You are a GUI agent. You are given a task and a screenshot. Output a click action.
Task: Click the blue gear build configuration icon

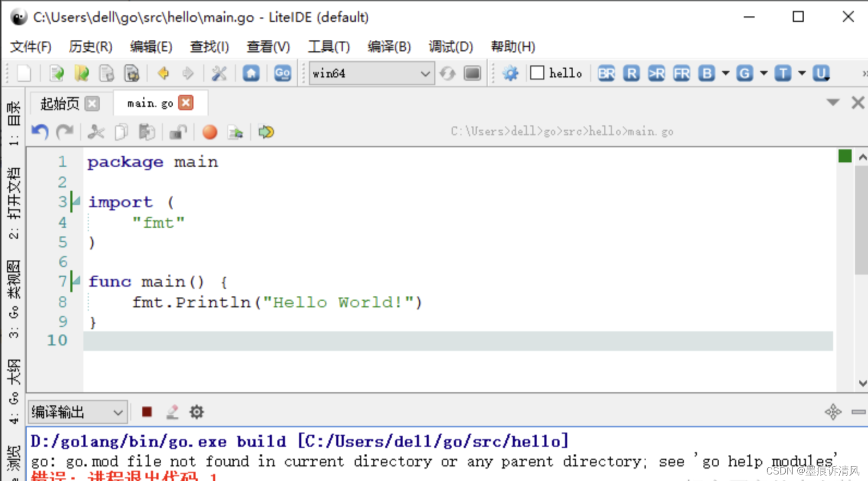(x=511, y=73)
